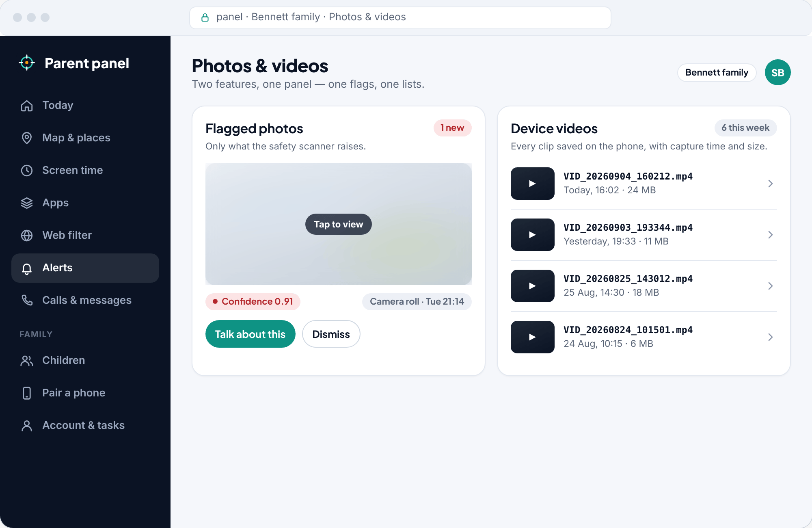The image size is (812, 528).
Task: Click the Children people icon
Action: [27, 361]
